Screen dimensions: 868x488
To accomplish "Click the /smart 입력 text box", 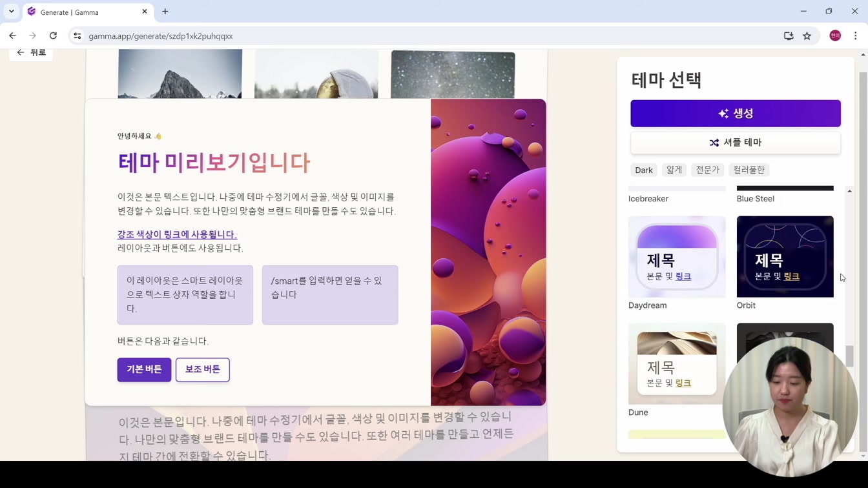I will pos(330,295).
